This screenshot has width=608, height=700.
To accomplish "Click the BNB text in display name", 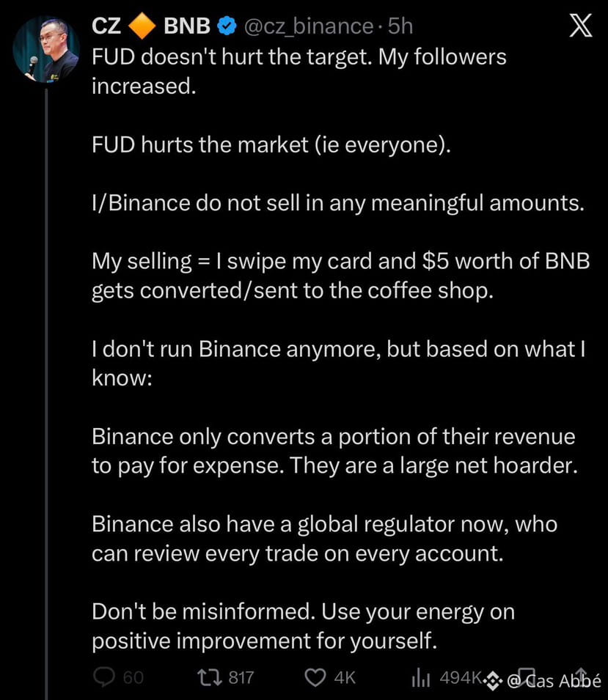I will point(187,26).
